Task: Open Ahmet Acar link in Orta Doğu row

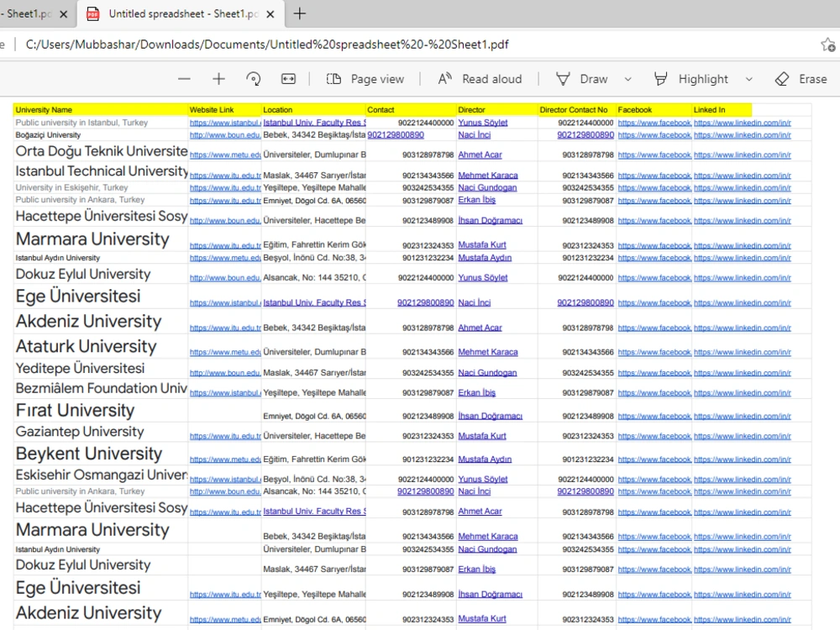Action: point(480,155)
